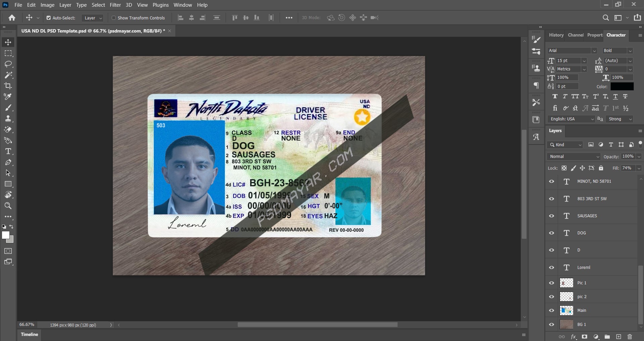644x341 pixels.
Task: Create a new group folder icon
Action: click(x=607, y=337)
